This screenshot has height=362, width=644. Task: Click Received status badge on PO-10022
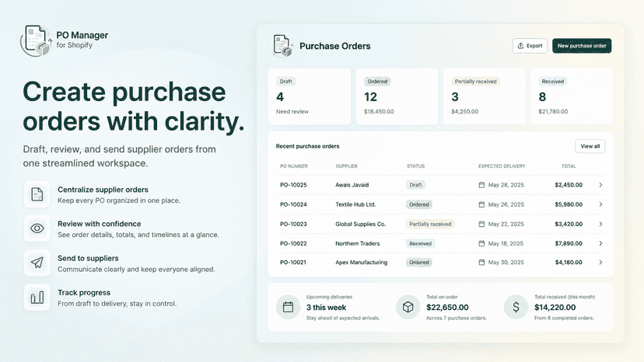click(x=421, y=243)
